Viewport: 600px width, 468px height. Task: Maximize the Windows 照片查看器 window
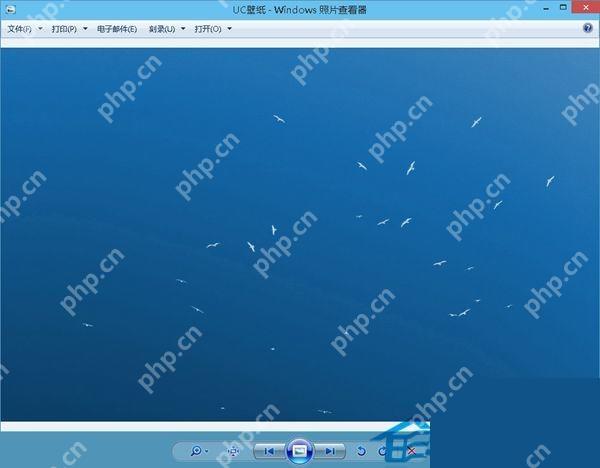pyautogui.click(x=563, y=8)
